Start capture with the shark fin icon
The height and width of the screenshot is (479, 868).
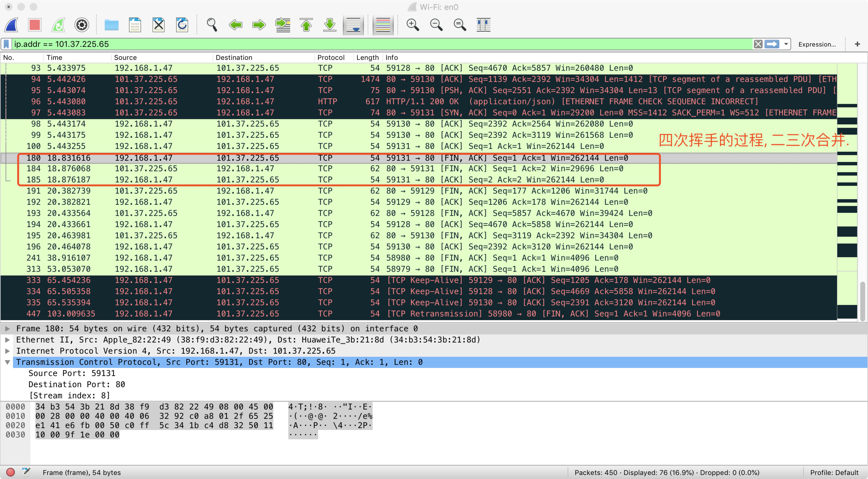(x=11, y=25)
